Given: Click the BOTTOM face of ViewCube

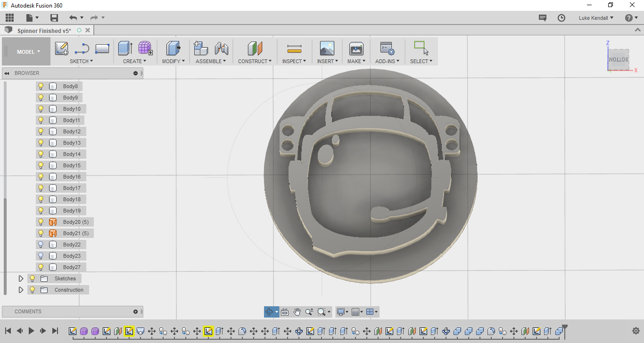Looking at the screenshot, I should tap(618, 60).
